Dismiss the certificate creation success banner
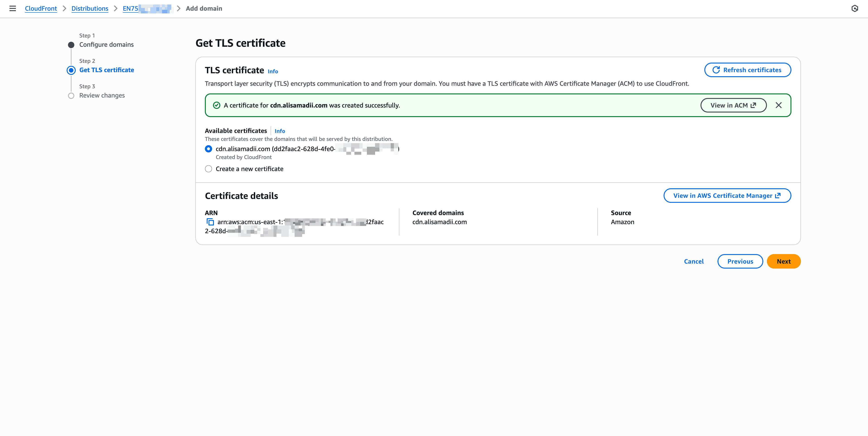 (779, 105)
